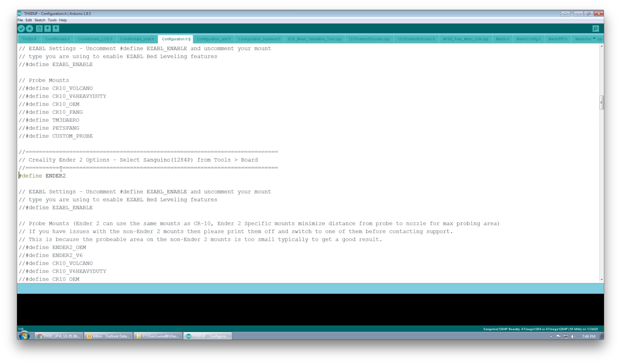Verify the sketch with the checkmark icon
This screenshot has width=621, height=364.
21,28
